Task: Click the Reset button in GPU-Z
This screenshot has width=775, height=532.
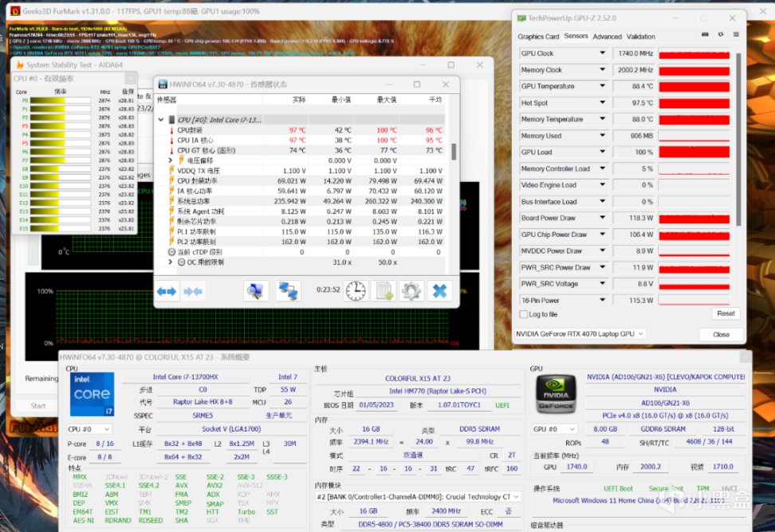Action: pos(726,313)
